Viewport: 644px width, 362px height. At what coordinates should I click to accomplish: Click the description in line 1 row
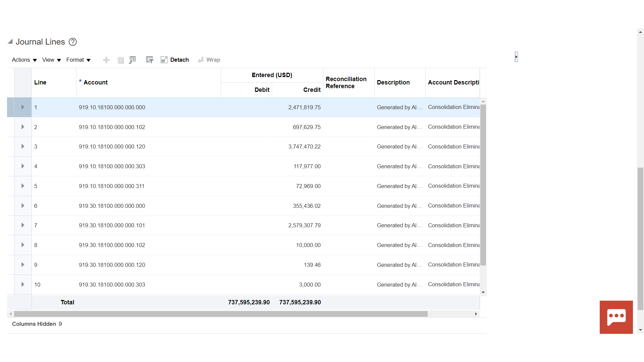[x=399, y=107]
